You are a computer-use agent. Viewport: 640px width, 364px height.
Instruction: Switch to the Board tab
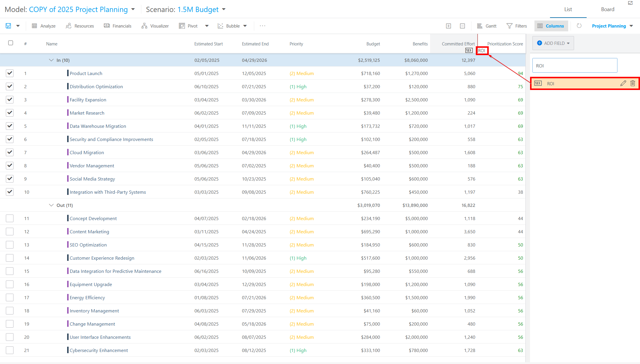tap(607, 9)
